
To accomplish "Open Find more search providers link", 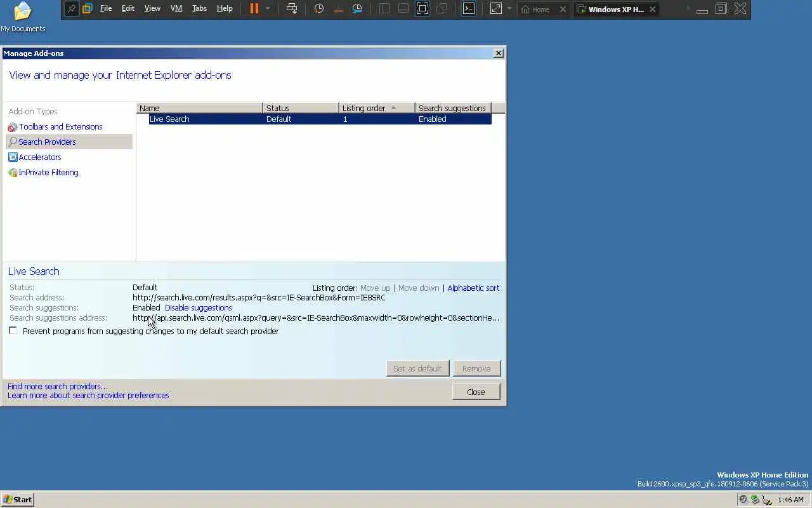I will tap(58, 387).
